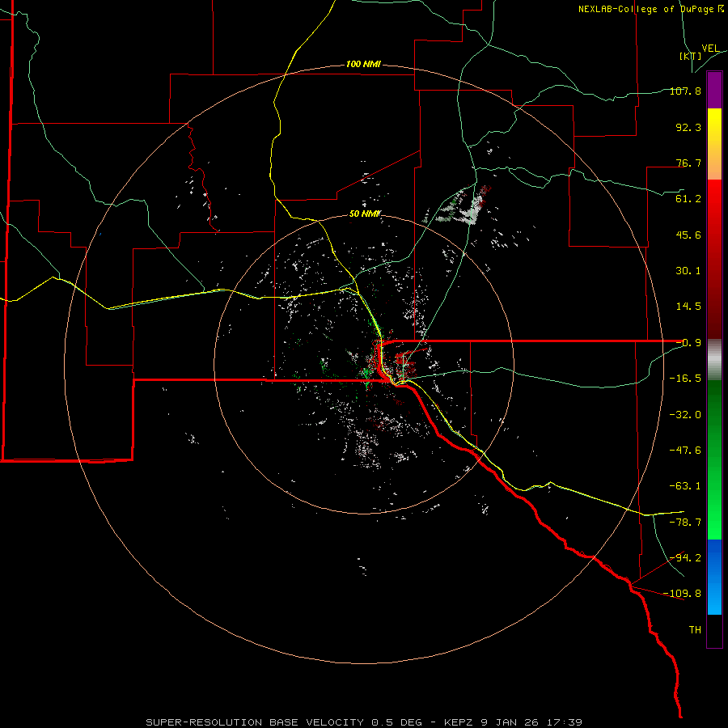Click the -16.5 velocity scale value
The image size is (728, 728).
point(685,379)
